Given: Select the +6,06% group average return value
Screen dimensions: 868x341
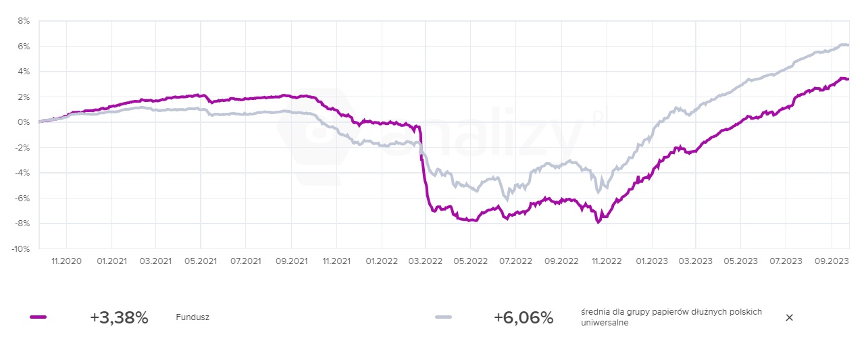Looking at the screenshot, I should (524, 317).
